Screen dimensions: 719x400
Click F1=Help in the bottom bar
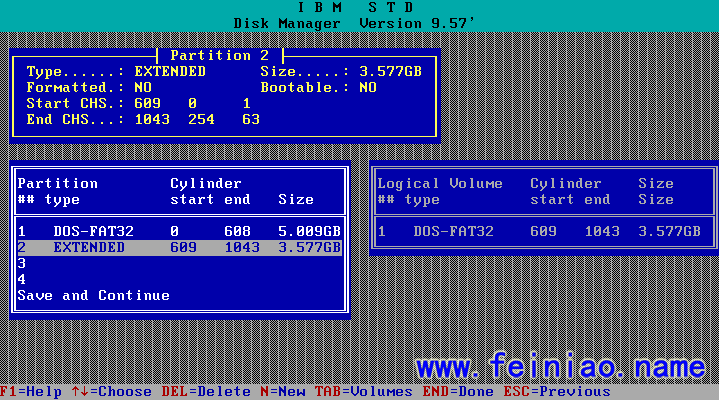point(31,392)
